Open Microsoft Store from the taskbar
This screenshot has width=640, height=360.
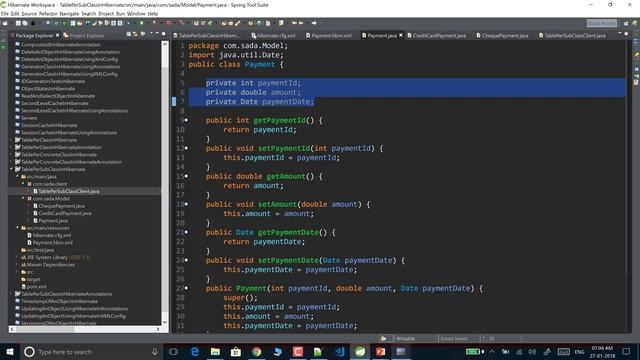[236, 351]
